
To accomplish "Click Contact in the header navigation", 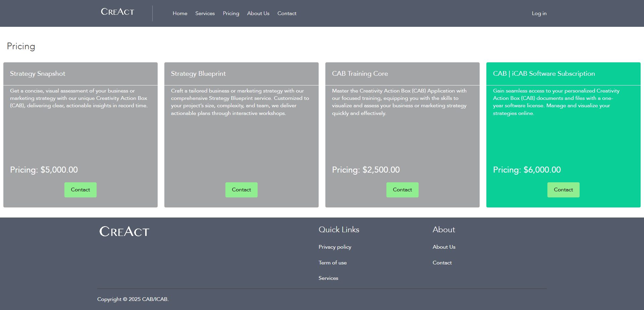I will [x=287, y=13].
